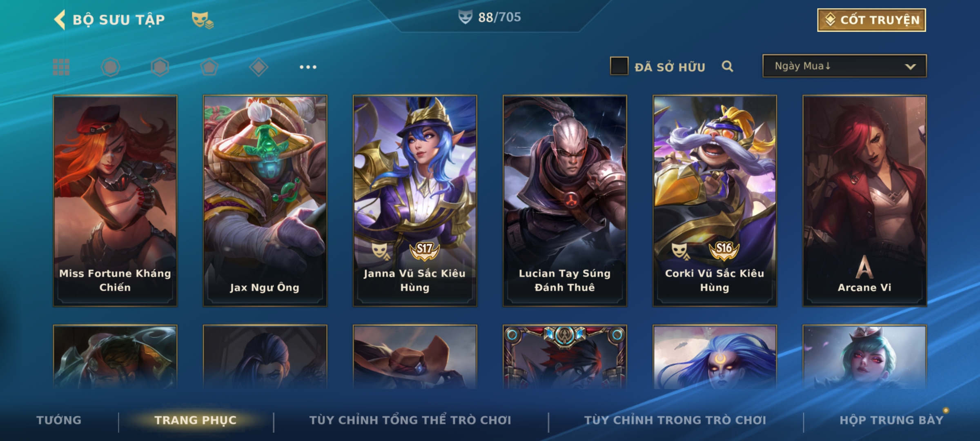Click the Cốt Truyện button

click(871, 20)
